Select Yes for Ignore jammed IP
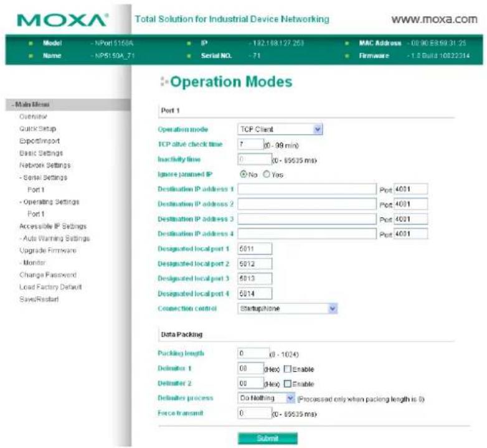This screenshot has height=448, width=487. (x=267, y=174)
